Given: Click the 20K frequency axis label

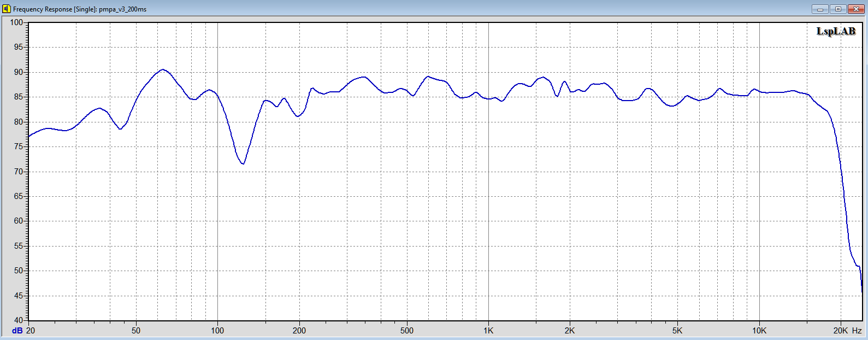Looking at the screenshot, I should pyautogui.click(x=840, y=331).
